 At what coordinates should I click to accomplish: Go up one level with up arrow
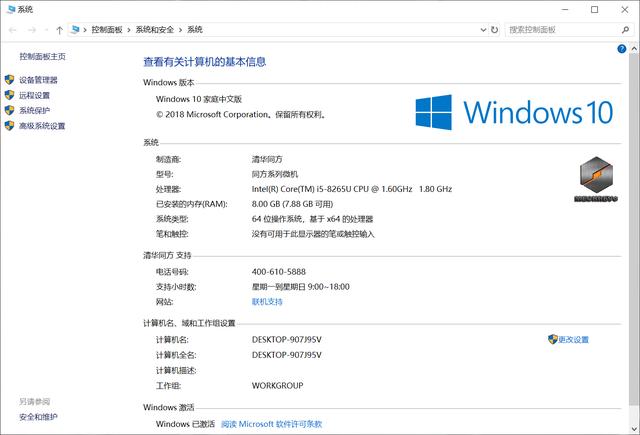tap(60, 30)
